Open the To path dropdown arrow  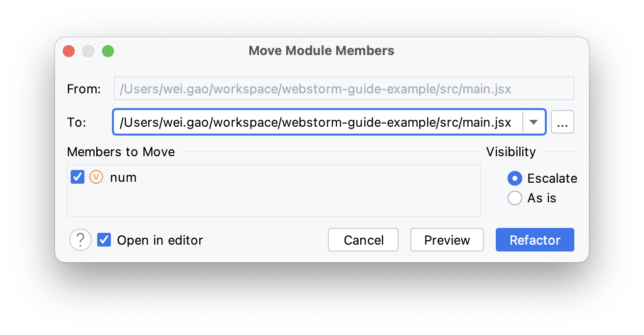click(534, 122)
